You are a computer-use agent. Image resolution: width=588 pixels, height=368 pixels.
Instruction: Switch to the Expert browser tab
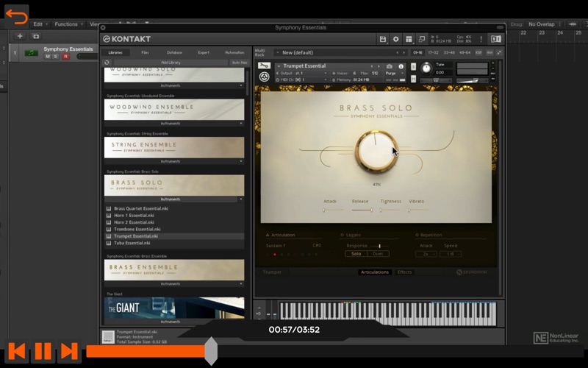coord(204,52)
